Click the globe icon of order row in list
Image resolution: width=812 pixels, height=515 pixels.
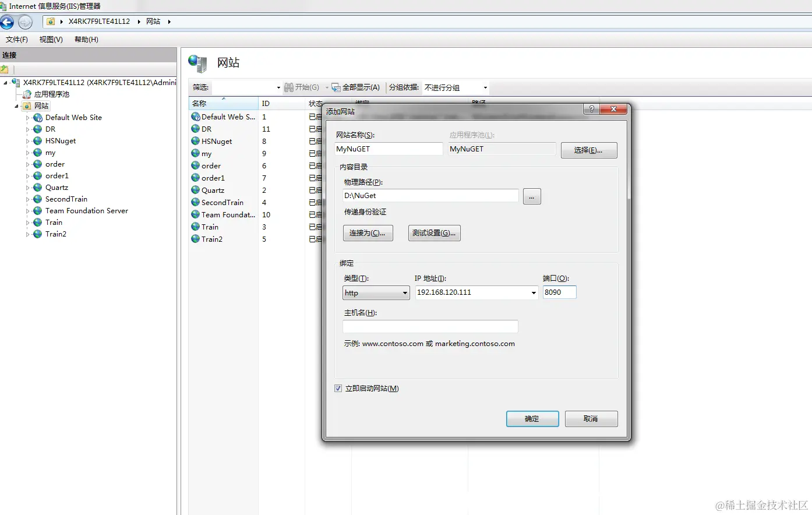point(196,165)
